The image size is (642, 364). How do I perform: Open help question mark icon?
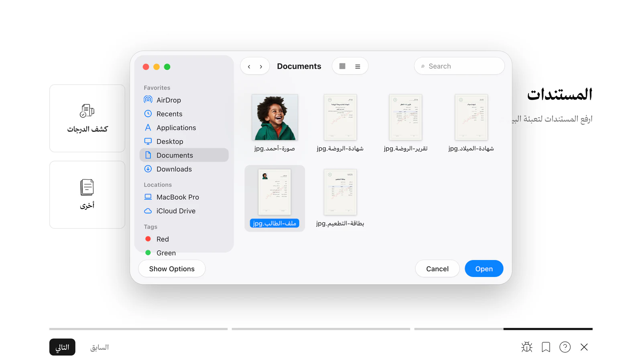(x=565, y=347)
